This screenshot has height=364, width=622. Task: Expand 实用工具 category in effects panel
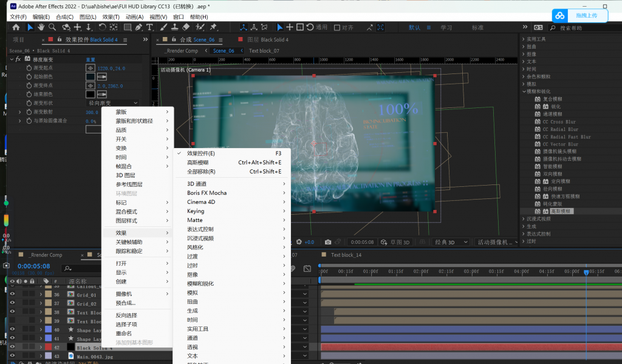pyautogui.click(x=524, y=39)
